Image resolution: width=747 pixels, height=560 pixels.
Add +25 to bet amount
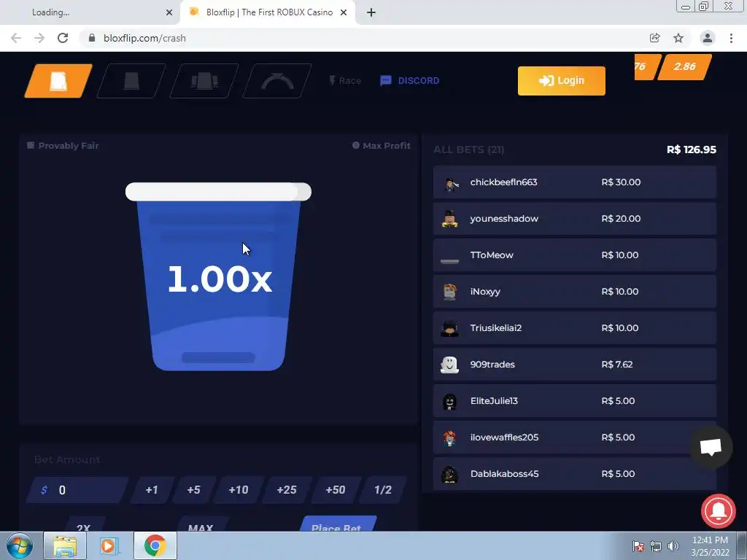[287, 490]
